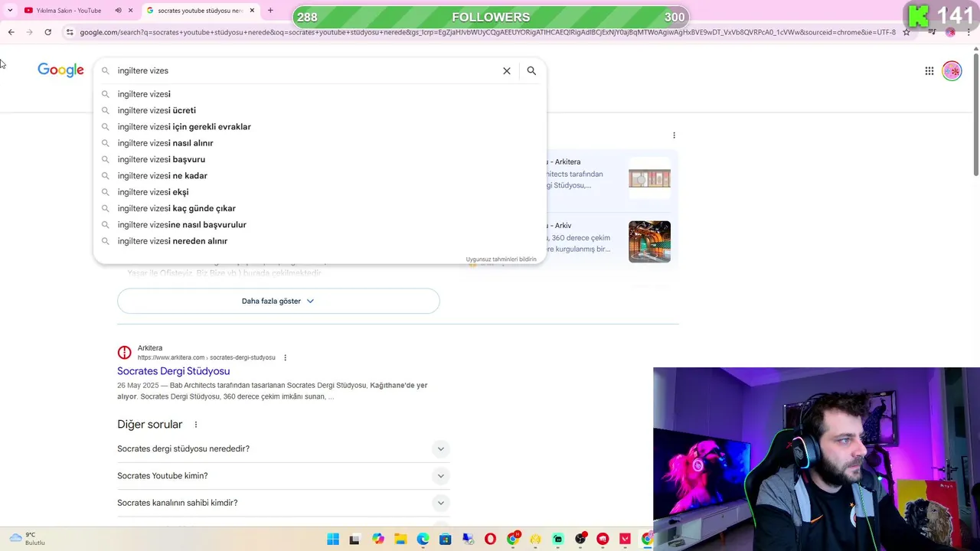Open the weather widget showing 9°C Bulutlu
The height and width of the screenshot is (551, 980).
pos(27,539)
